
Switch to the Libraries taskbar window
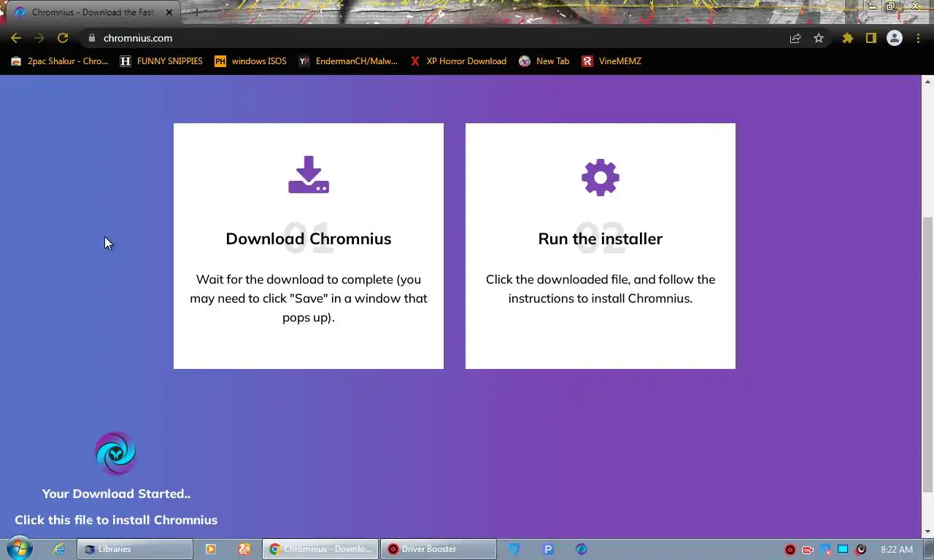coord(135,549)
